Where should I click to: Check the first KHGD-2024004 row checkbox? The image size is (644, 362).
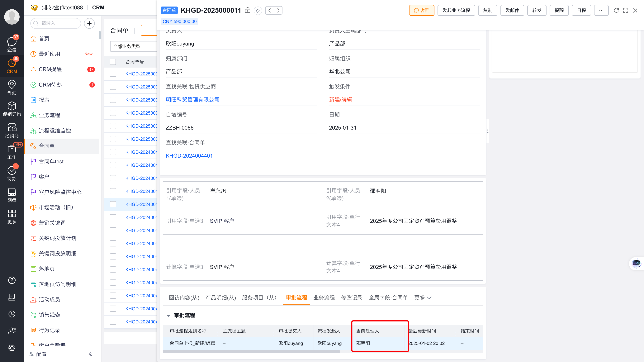coord(113,152)
